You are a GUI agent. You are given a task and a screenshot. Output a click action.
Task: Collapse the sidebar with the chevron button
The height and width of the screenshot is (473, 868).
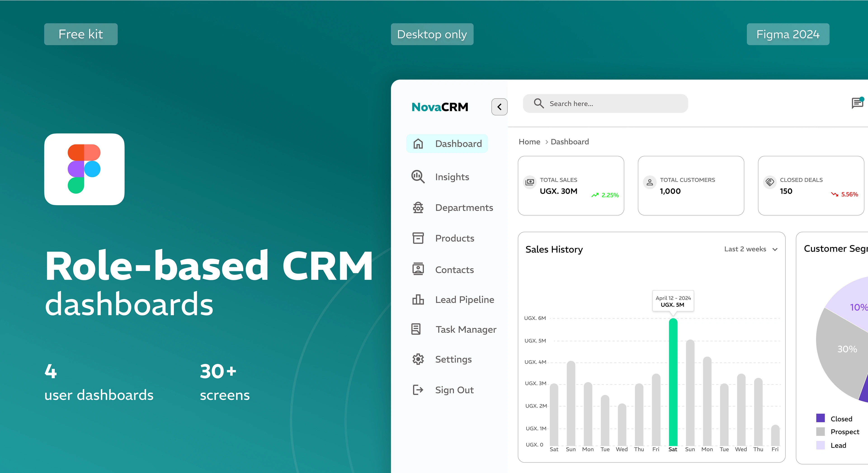499,107
